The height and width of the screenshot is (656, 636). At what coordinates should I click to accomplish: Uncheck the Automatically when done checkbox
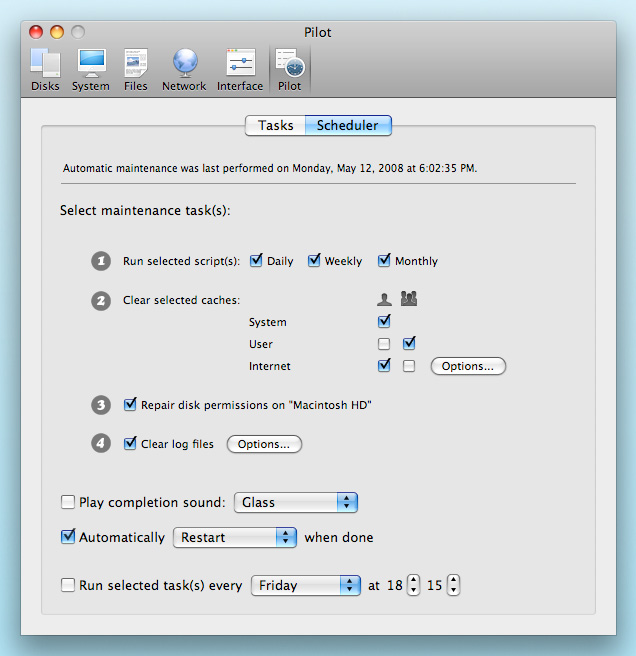click(x=68, y=536)
